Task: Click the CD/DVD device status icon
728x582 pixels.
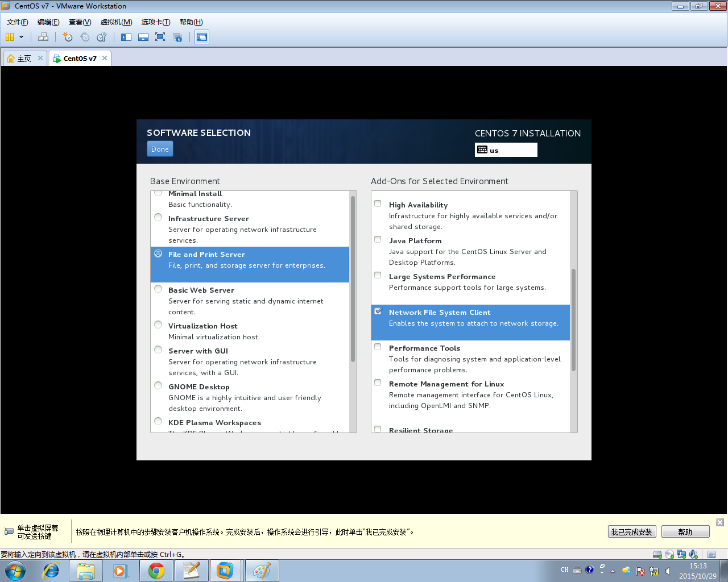Action: pos(669,554)
